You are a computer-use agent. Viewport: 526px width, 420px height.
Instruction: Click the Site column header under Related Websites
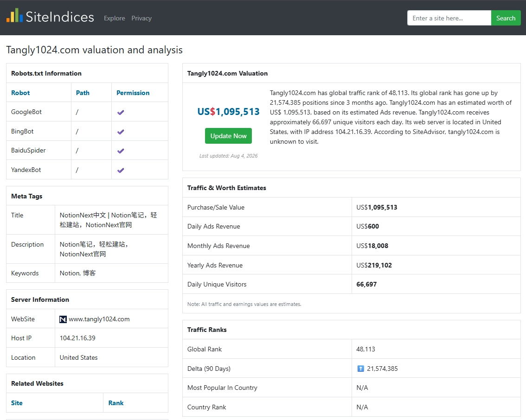(17, 403)
